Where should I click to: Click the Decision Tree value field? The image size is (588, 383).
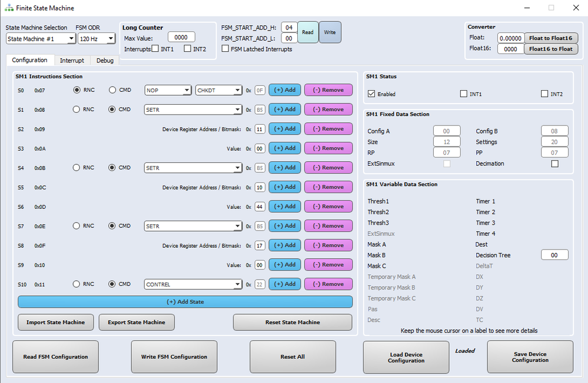(x=554, y=255)
